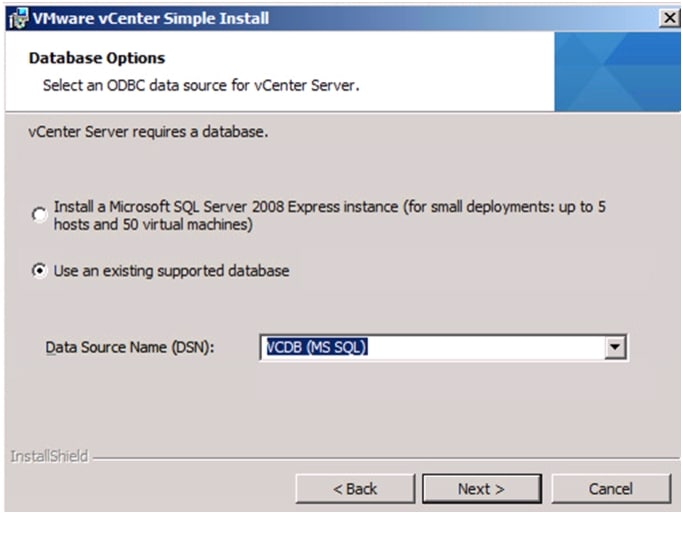Go to the previous step with Back
Viewport: 682px width, 539px height.
[355, 488]
